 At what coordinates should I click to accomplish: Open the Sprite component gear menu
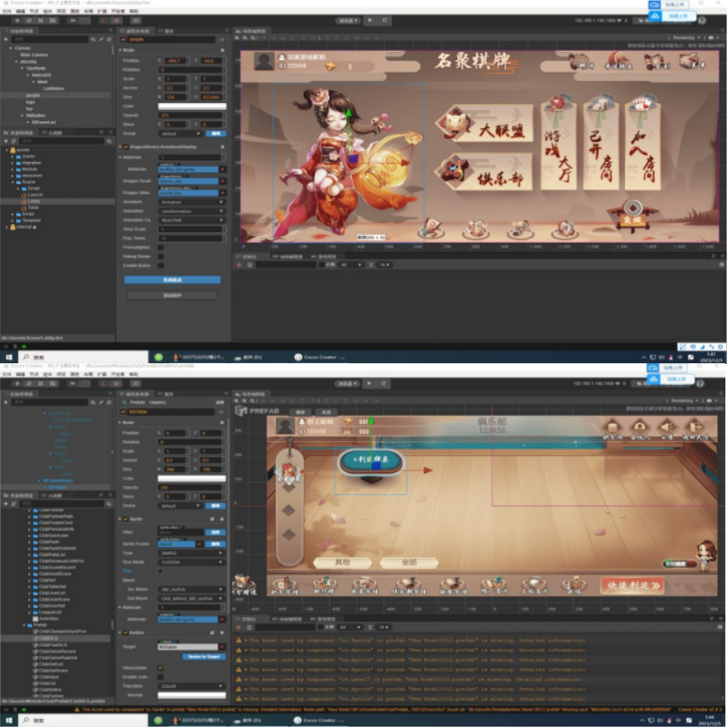[222, 519]
